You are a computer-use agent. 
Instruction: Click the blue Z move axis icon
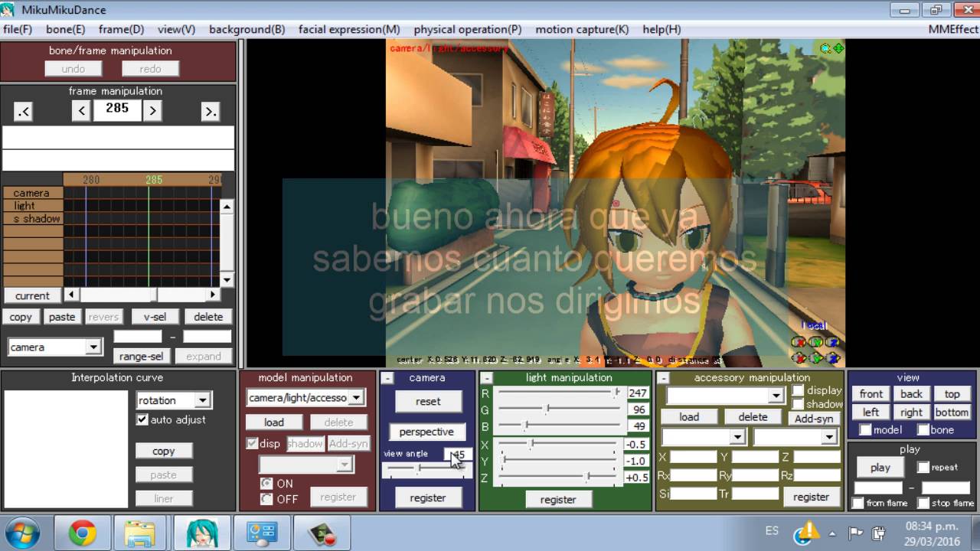point(832,357)
